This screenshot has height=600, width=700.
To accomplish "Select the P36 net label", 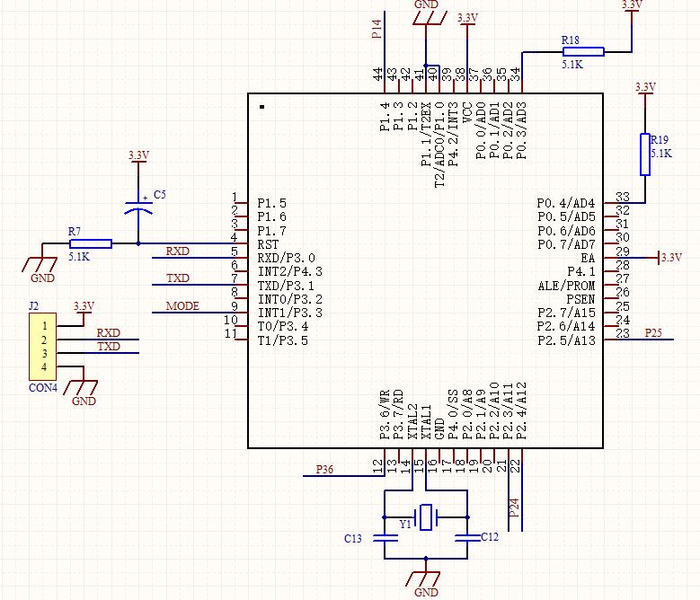I will 324,469.
